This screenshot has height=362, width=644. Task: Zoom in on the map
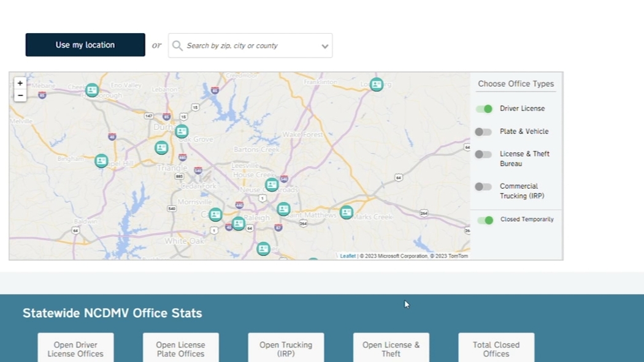[20, 83]
